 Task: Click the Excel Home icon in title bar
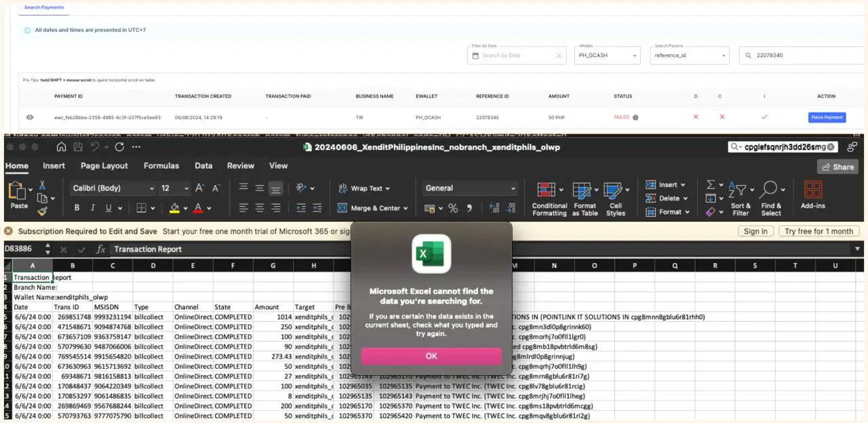[62, 147]
